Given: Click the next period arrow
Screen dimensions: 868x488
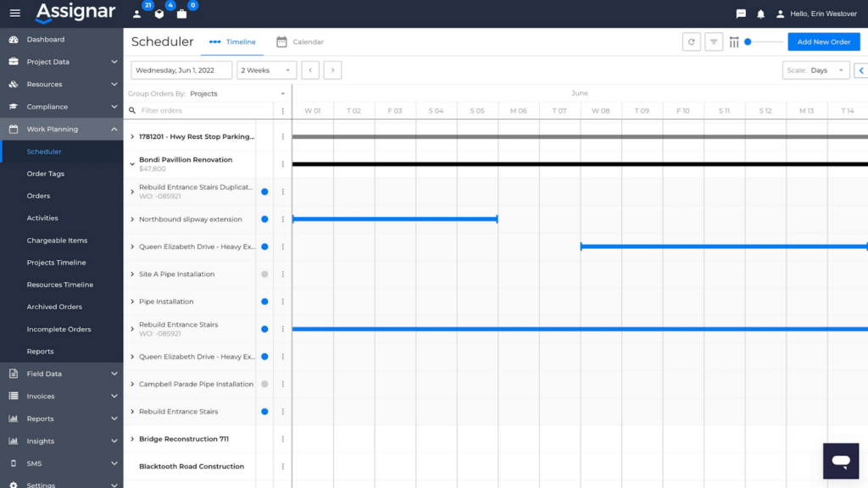Looking at the screenshot, I should [331, 70].
